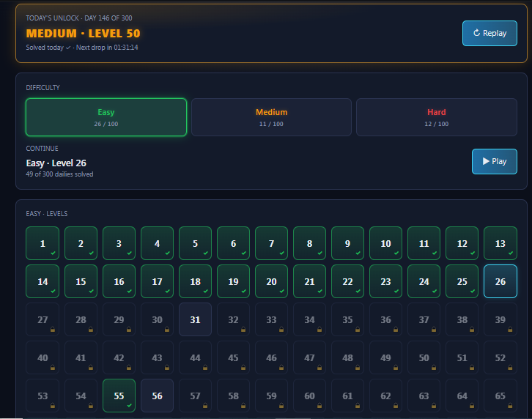This screenshot has width=532, height=419.
Task: Select level 4 tile
Action: pos(157,243)
